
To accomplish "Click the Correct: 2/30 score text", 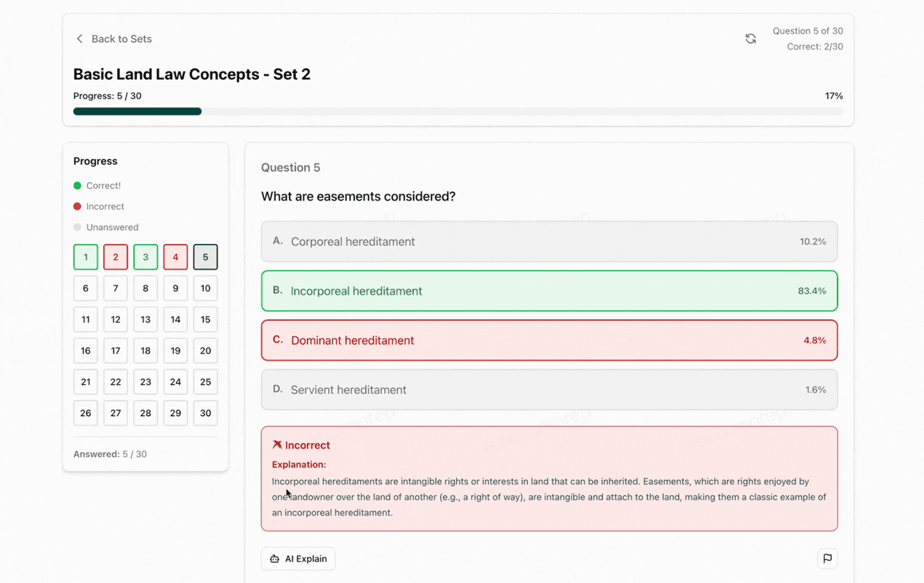I will pyautogui.click(x=815, y=47).
